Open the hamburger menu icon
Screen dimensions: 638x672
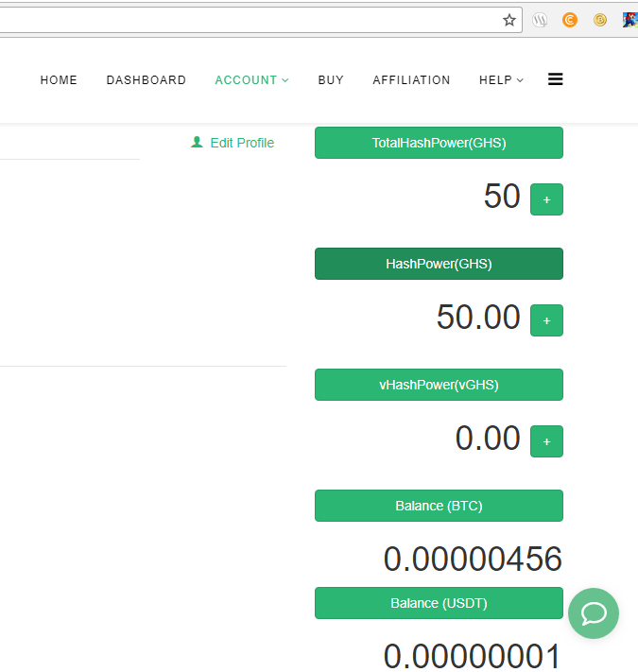(x=556, y=79)
